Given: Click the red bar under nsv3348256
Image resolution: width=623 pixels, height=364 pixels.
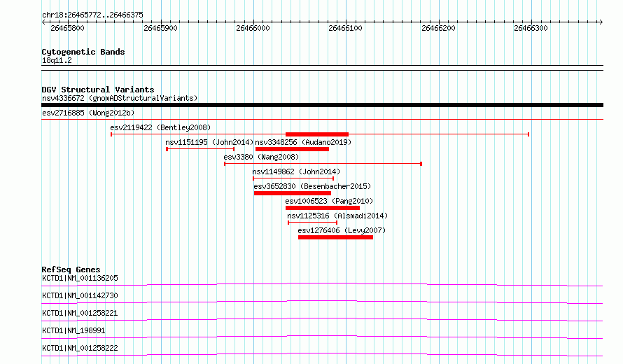Looking at the screenshot, I should click(292, 149).
